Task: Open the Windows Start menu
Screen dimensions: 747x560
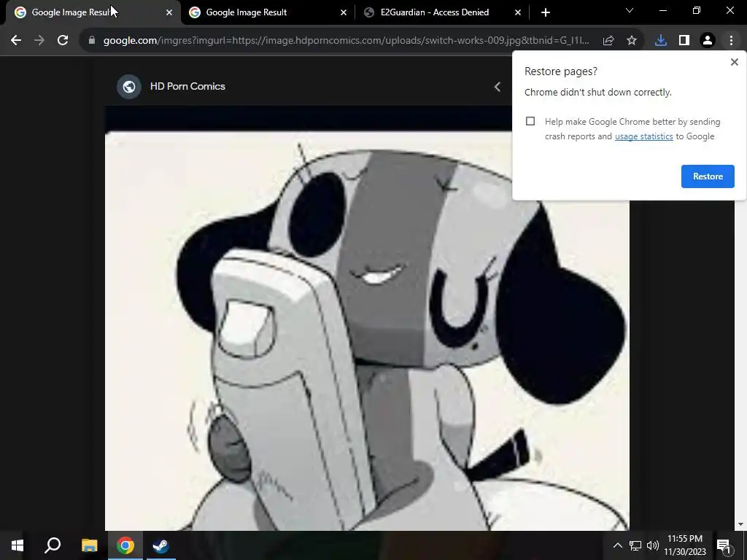Action: coord(18,545)
